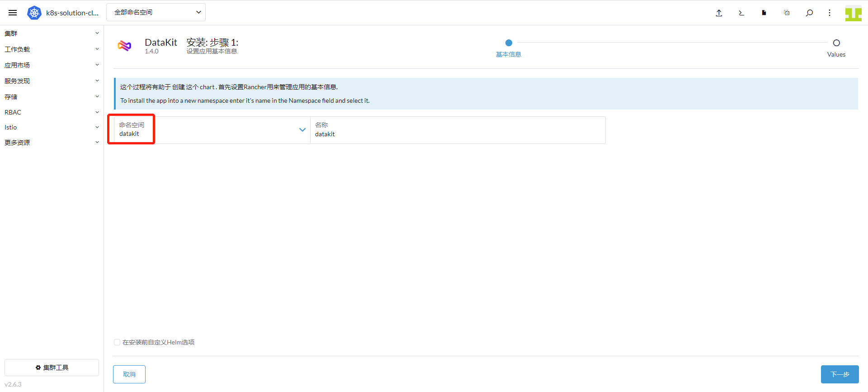868x392 pixels.
Task: Expand the 集群 sidebar section
Action: coord(52,33)
